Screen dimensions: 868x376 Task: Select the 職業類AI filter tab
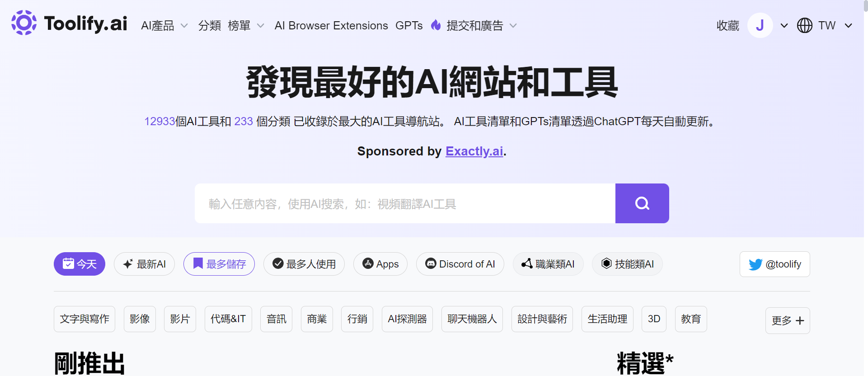(x=548, y=264)
